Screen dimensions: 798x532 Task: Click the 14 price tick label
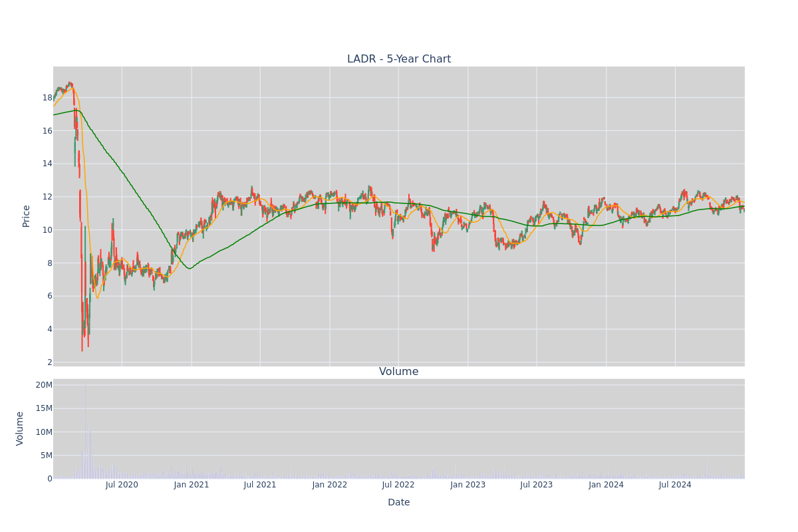point(47,164)
